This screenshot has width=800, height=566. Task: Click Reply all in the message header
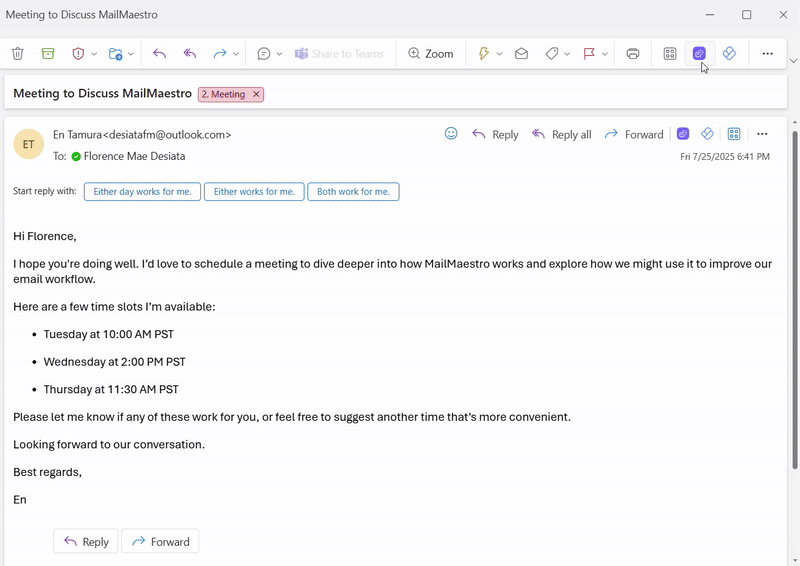click(561, 135)
